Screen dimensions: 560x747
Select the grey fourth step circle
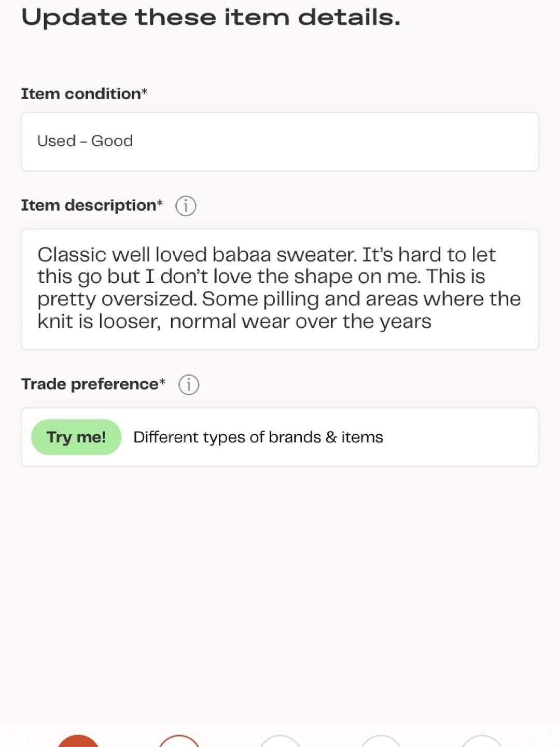(x=381, y=741)
